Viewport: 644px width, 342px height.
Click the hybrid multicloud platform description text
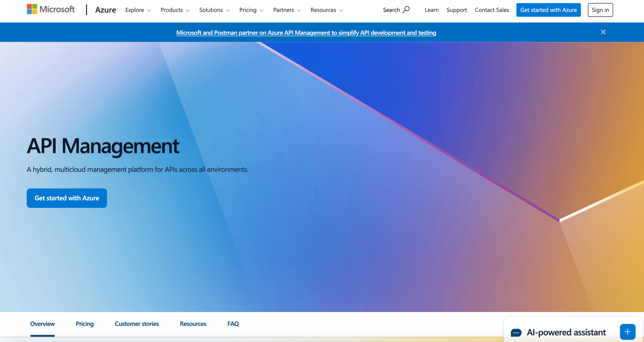pyautogui.click(x=137, y=169)
